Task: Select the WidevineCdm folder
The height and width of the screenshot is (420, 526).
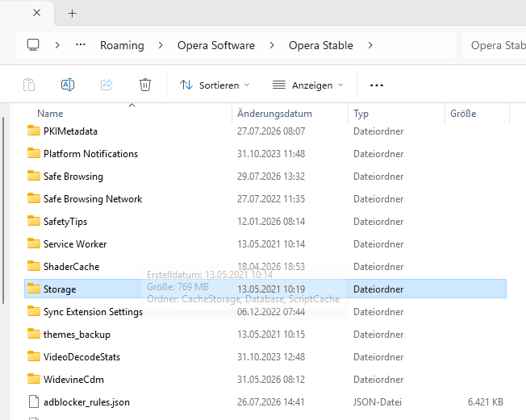Action: point(265,380)
